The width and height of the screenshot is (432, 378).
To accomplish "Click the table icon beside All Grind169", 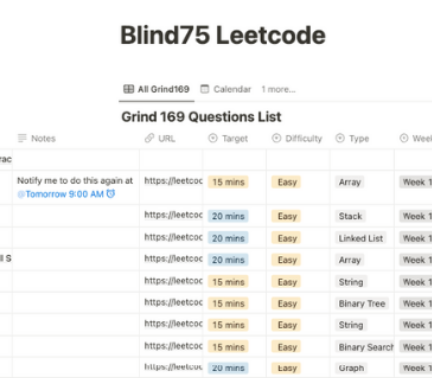I will 129,89.
